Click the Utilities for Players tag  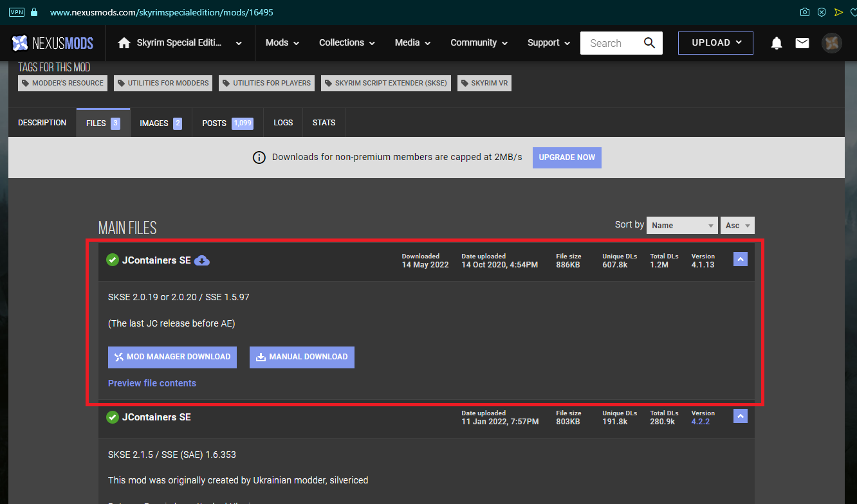click(267, 83)
